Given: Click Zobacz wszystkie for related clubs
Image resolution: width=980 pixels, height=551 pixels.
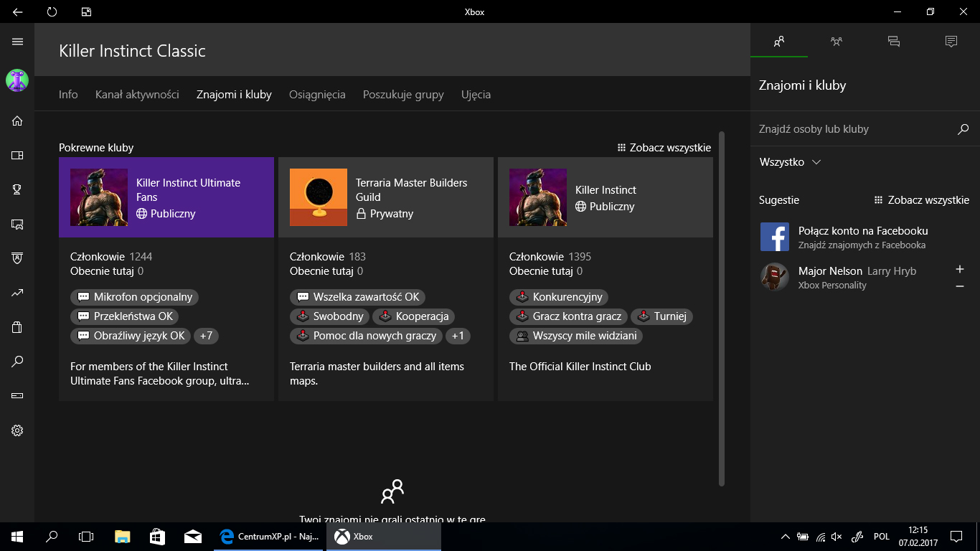Looking at the screenshot, I should (x=664, y=148).
